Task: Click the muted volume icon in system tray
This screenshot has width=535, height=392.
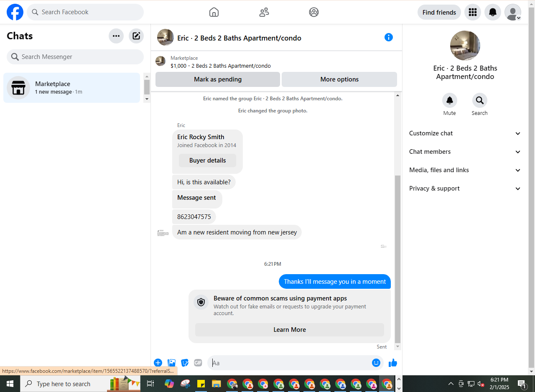Action: pyautogui.click(x=481, y=384)
